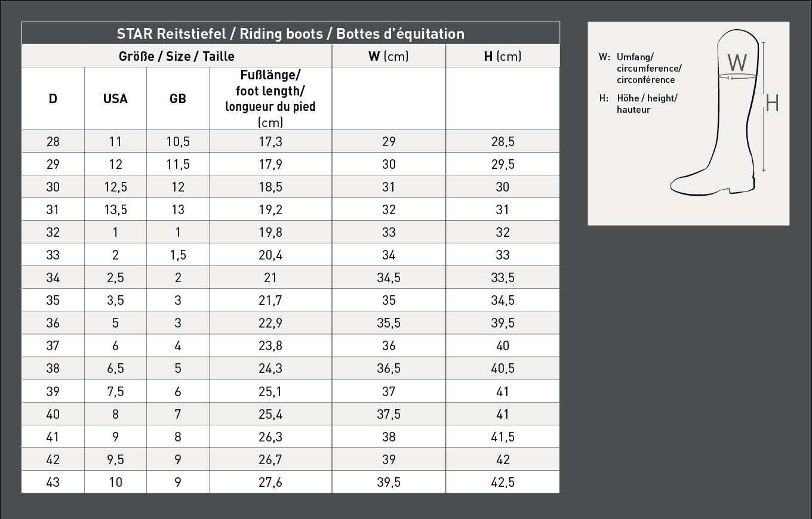The height and width of the screenshot is (519, 812).
Task: Click the H height marker beside boot
Action: pos(772,104)
